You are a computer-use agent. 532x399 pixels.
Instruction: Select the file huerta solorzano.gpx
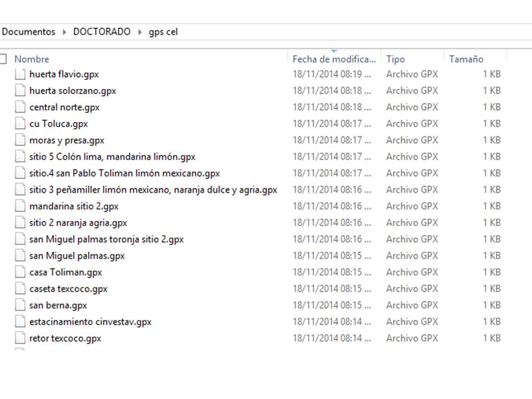coord(73,91)
